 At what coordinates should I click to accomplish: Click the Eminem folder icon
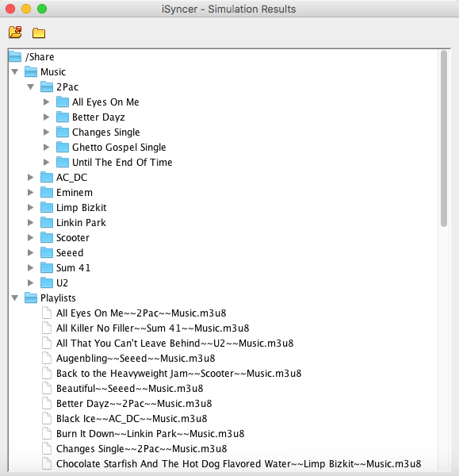click(47, 192)
